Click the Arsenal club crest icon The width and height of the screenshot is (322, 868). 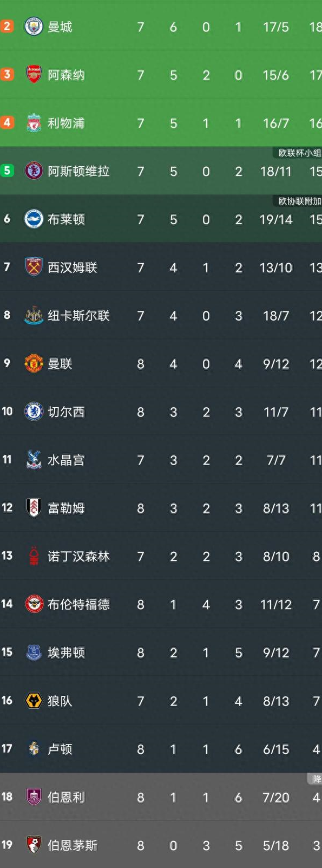(x=34, y=75)
